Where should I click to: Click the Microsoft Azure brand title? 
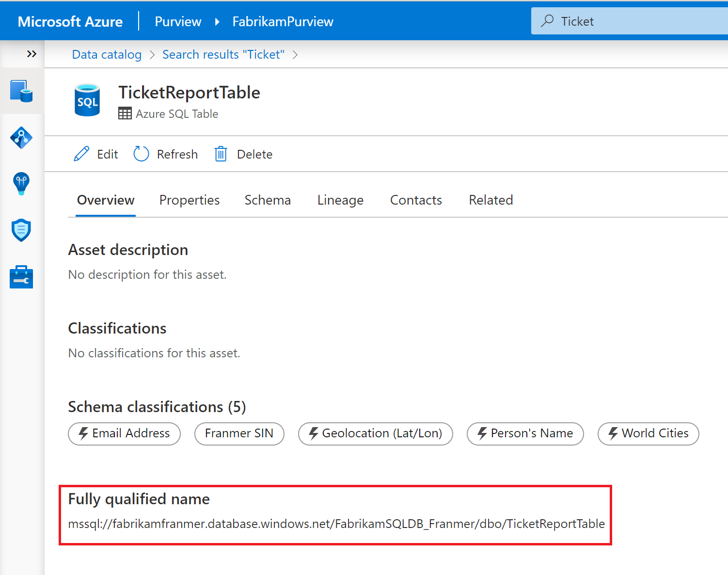(70, 21)
